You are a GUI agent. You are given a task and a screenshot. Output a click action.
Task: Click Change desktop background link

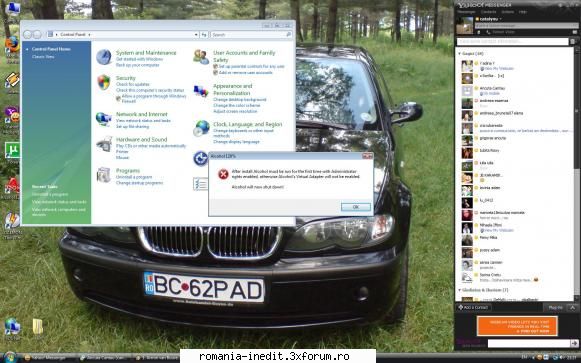(x=240, y=100)
